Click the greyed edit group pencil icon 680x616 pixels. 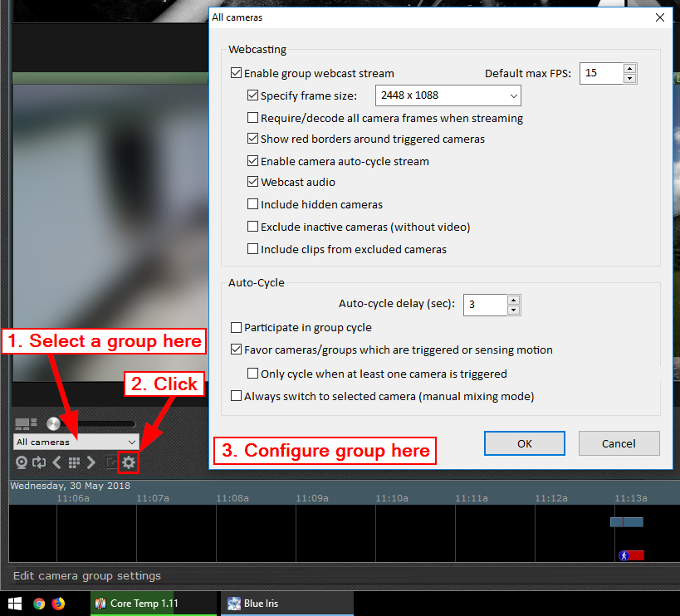(111, 462)
